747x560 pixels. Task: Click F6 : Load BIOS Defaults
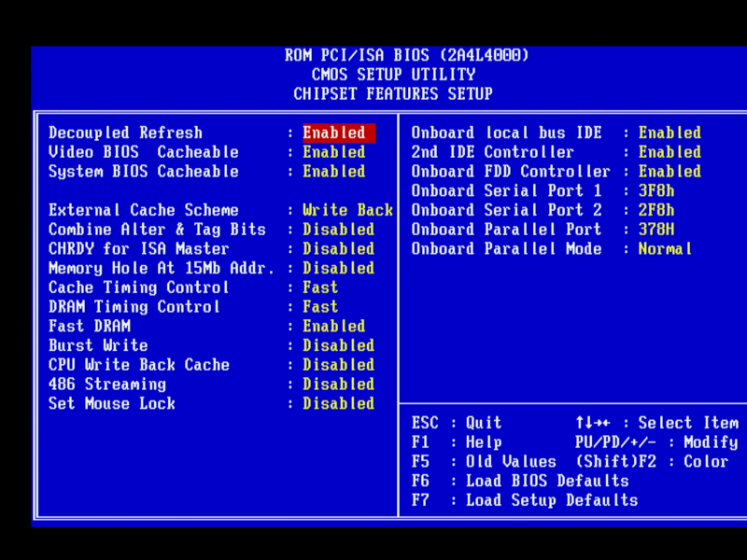[x=520, y=481]
